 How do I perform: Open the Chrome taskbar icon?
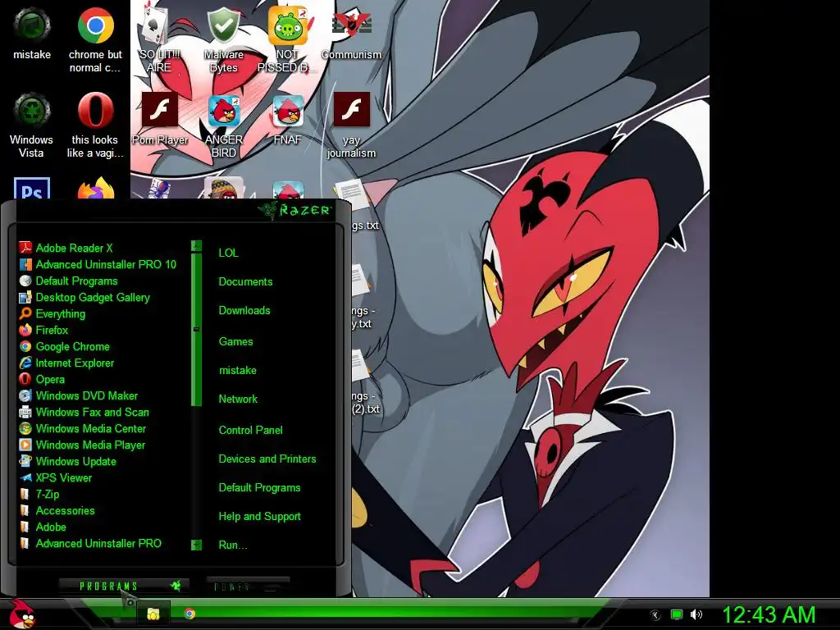tap(189, 614)
